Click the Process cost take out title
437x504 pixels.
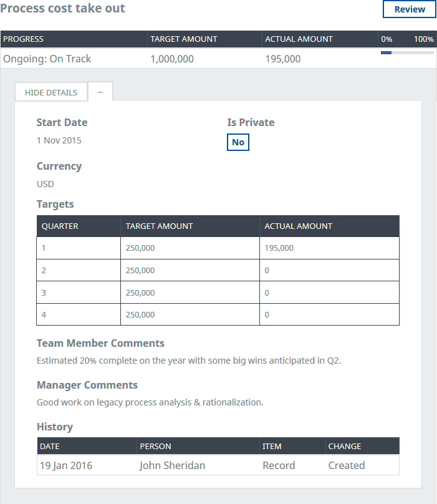[x=62, y=9]
